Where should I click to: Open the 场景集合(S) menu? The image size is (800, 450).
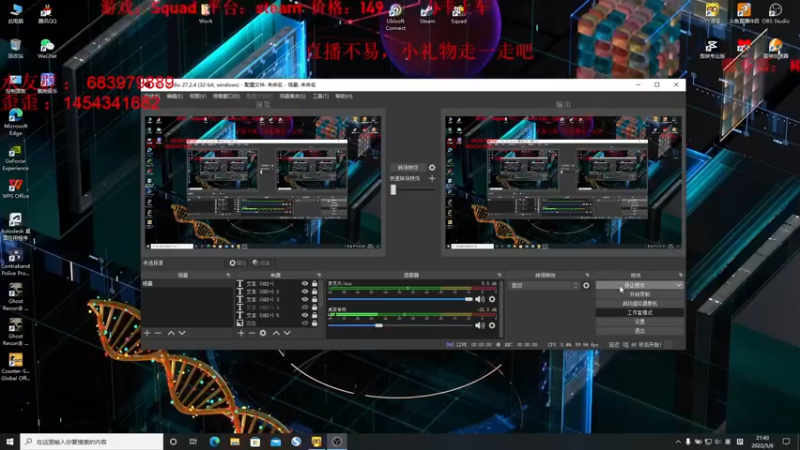pyautogui.click(x=292, y=96)
